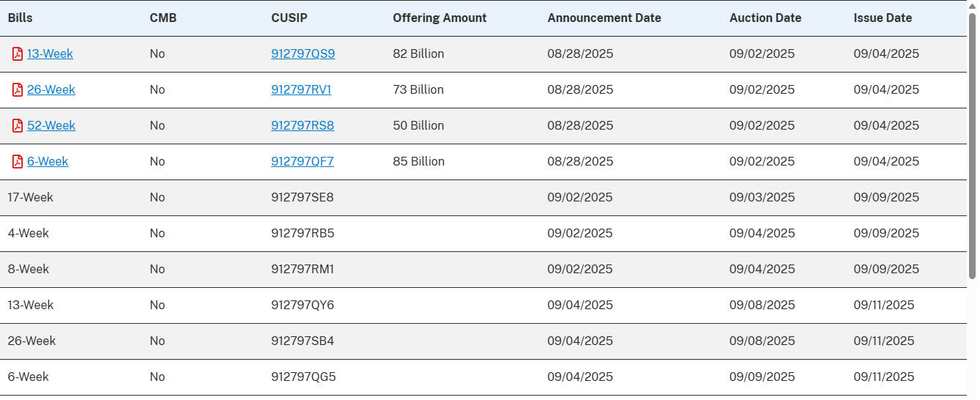Click the Announcement Date column header
The width and height of the screenshot is (980, 400).
tap(604, 18)
